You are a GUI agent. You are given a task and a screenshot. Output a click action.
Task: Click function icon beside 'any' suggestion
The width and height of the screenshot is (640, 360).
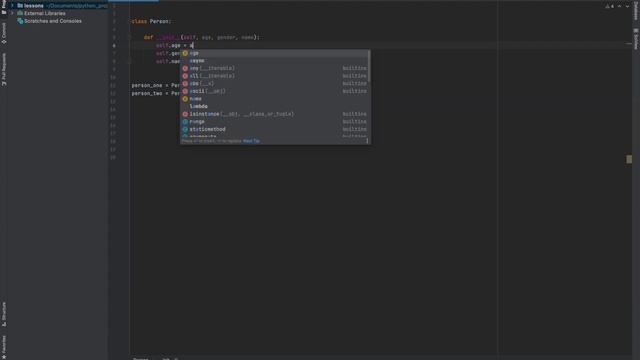point(185,68)
